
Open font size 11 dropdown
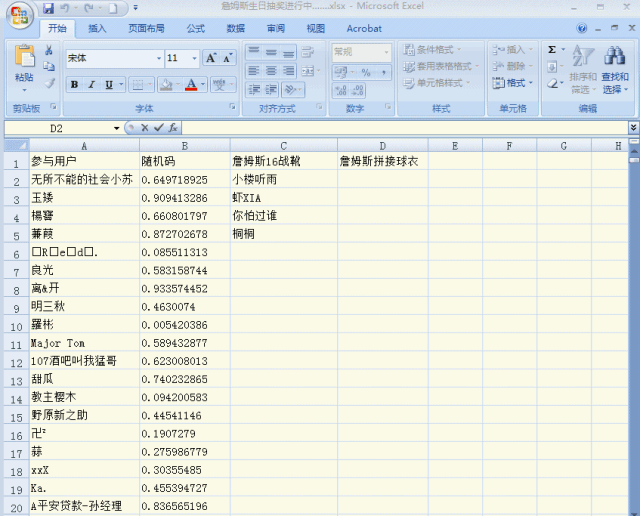coord(194,58)
